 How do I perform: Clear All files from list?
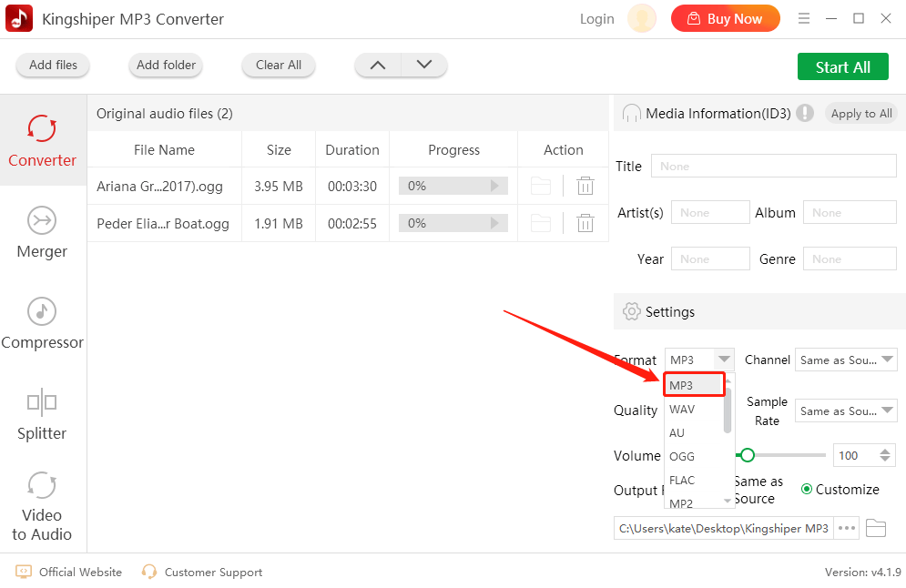[279, 65]
